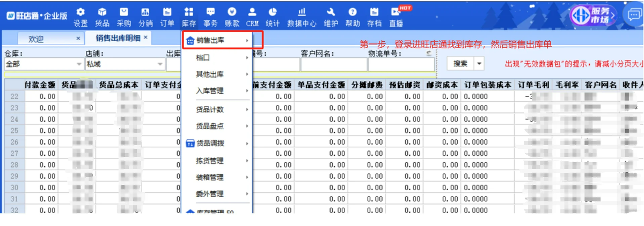Sort by the 客户网名 column header
Image resolution: width=644 pixels, height=226 pixels.
600,85
